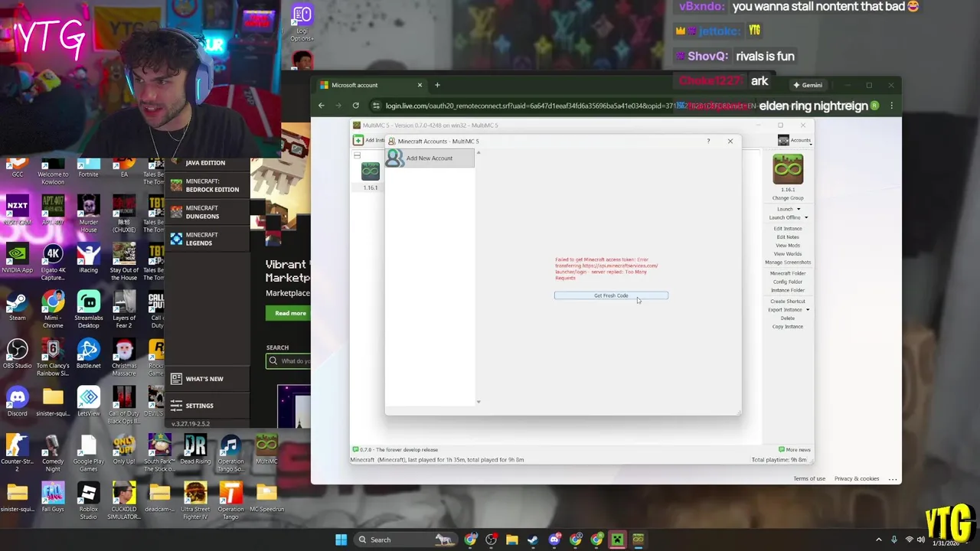Open the Windows Start button
The width and height of the screenshot is (980, 551).
341,540
